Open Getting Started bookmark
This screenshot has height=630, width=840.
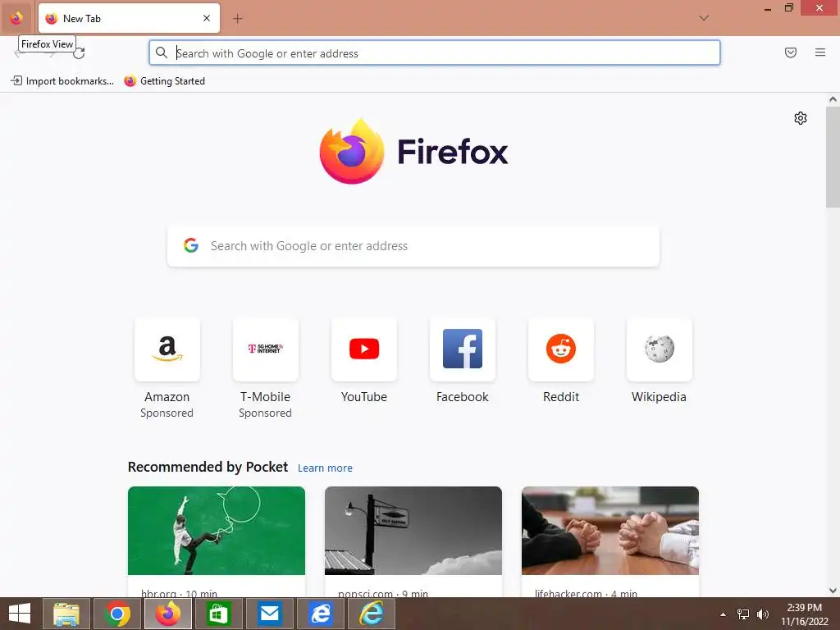164,81
